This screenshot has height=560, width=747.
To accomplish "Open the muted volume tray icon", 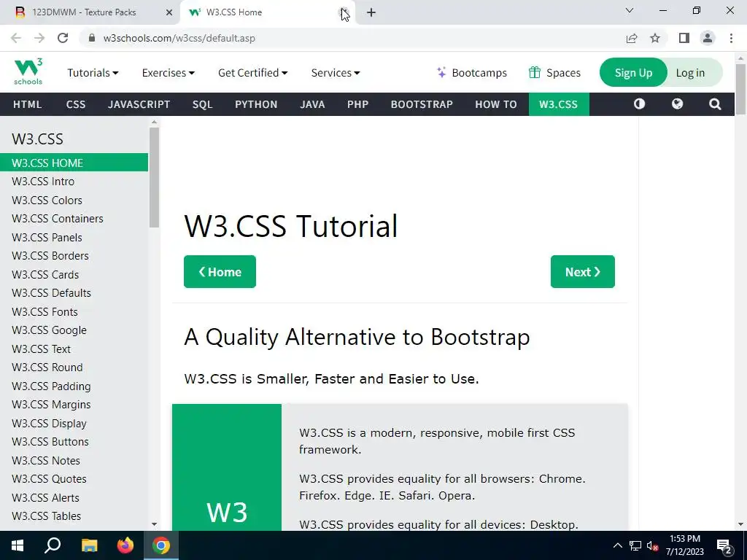I will click(x=652, y=546).
